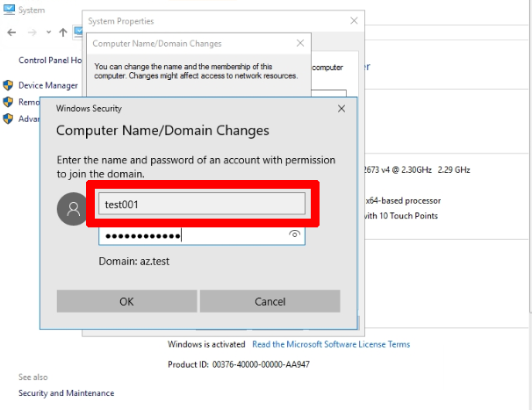The image size is (532, 410).
Task: Click the up-one-level arrow
Action: click(63, 32)
